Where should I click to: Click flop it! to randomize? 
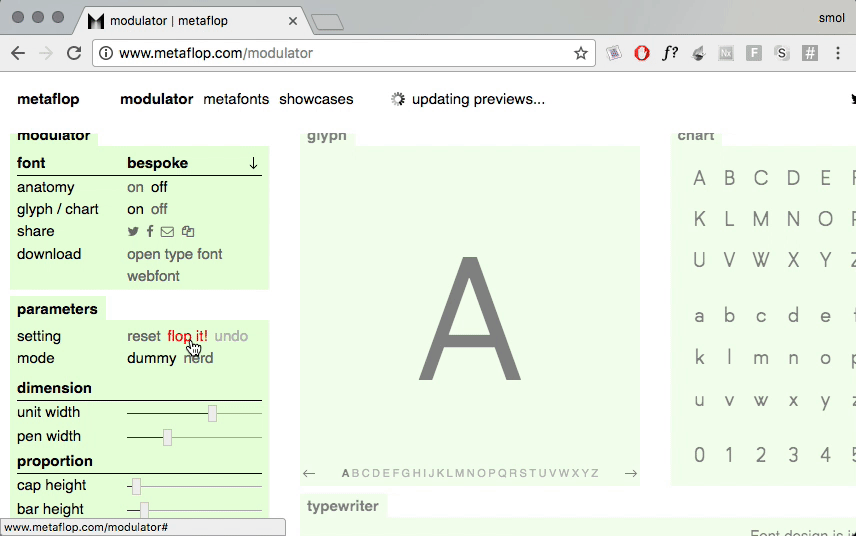[x=187, y=336]
